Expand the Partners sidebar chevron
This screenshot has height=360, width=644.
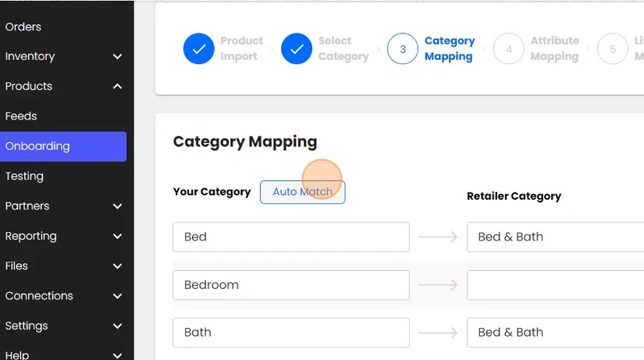[x=117, y=206]
